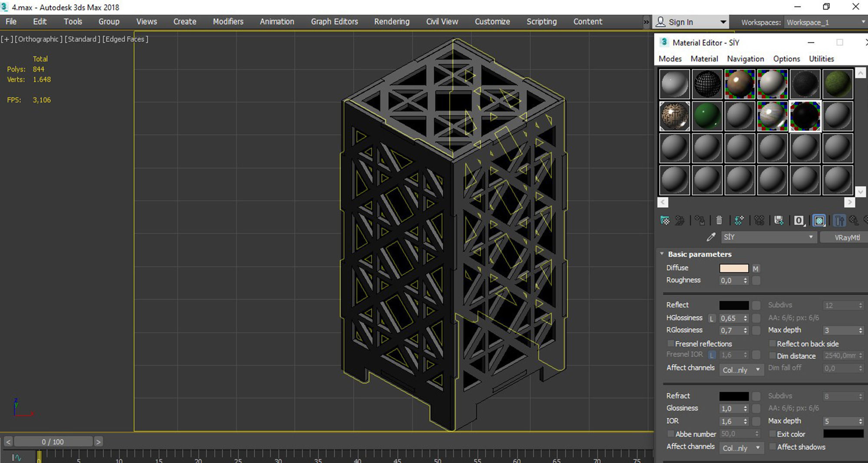Enable Reflect on back side checkbox

coord(772,344)
